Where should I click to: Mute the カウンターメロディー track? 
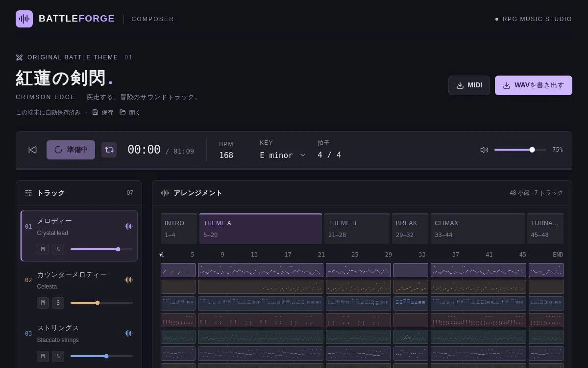[43, 303]
